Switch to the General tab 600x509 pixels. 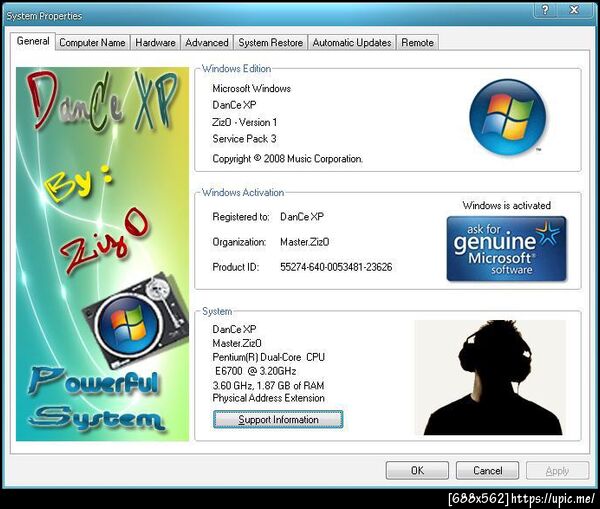click(33, 41)
